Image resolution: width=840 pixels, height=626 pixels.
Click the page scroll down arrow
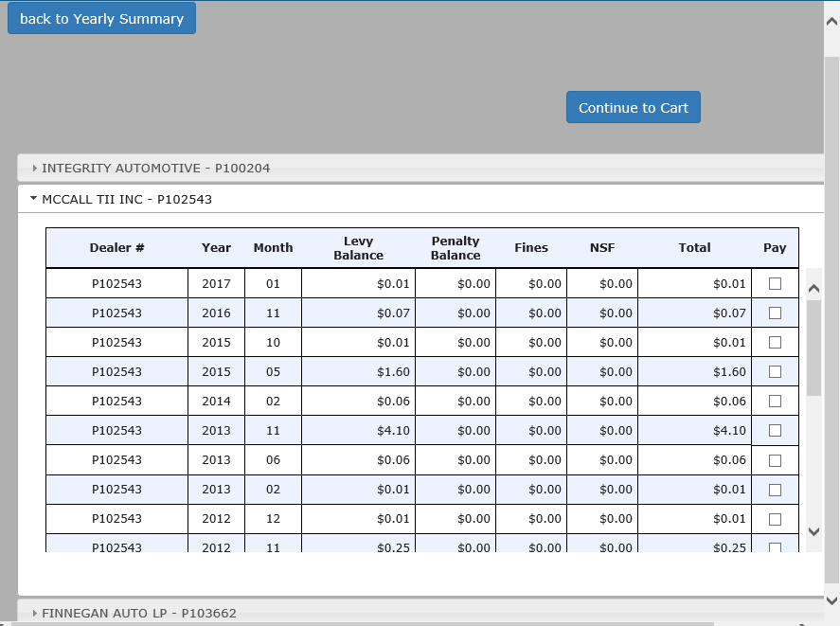pos(831,600)
